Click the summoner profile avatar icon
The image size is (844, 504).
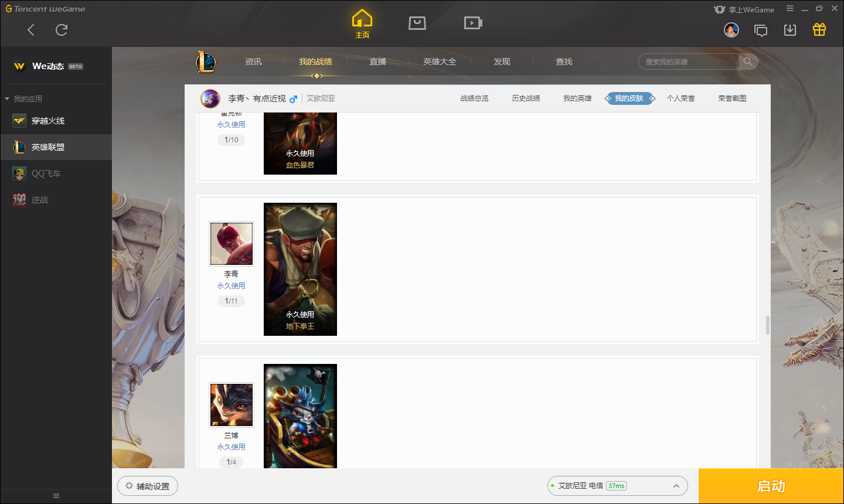[x=210, y=98]
